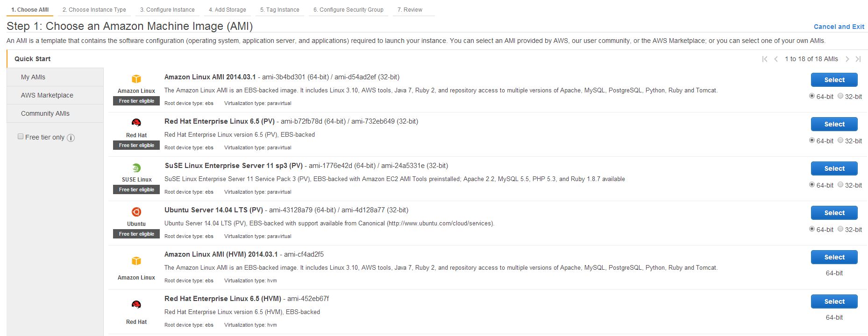Click Select for Red Hat Enterprise Linux 6.5 (PV)
868x336 pixels.
(834, 124)
